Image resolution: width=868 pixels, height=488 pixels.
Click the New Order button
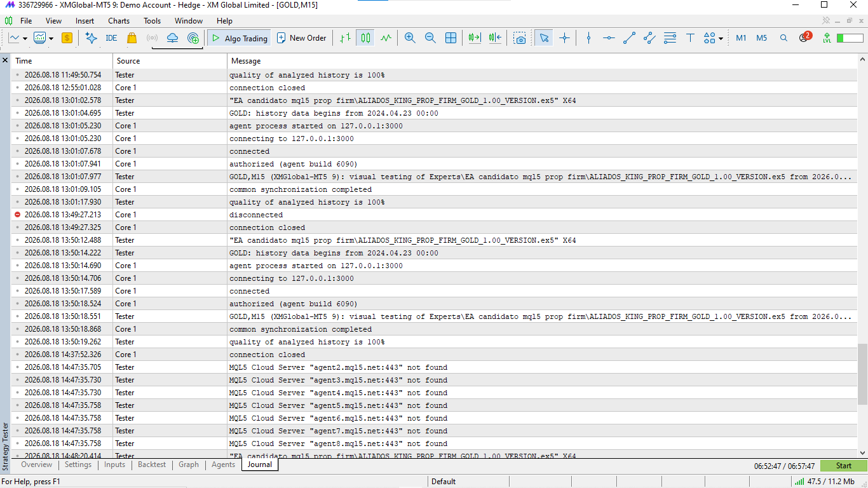[302, 38]
